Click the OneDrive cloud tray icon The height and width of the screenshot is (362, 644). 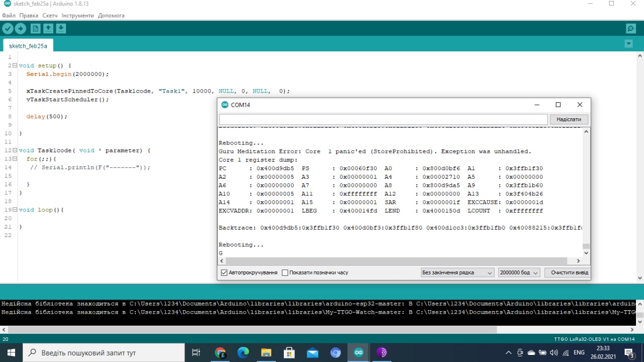tap(531, 352)
